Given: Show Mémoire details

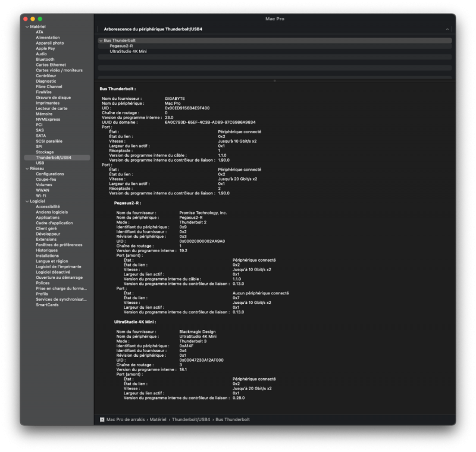Looking at the screenshot, I should [44, 114].
